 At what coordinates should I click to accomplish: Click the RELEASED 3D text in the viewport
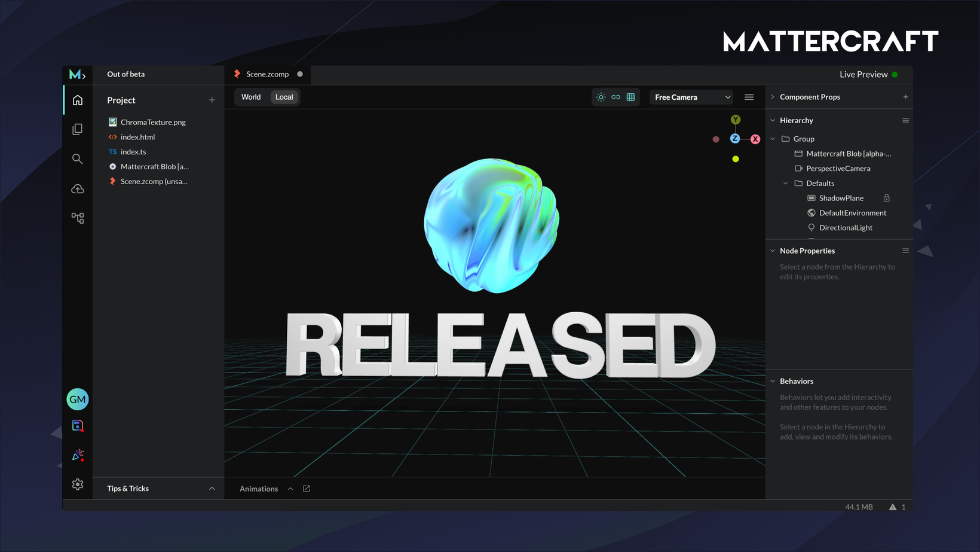(x=501, y=345)
